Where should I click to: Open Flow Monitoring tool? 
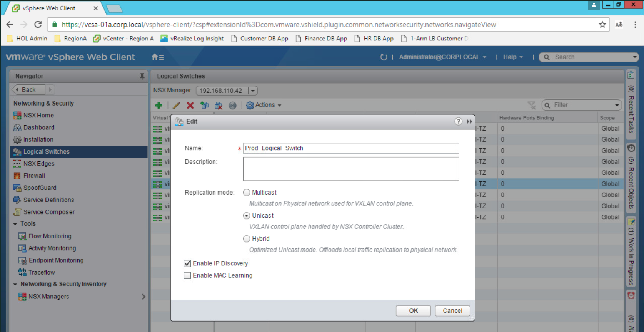pyautogui.click(x=50, y=236)
